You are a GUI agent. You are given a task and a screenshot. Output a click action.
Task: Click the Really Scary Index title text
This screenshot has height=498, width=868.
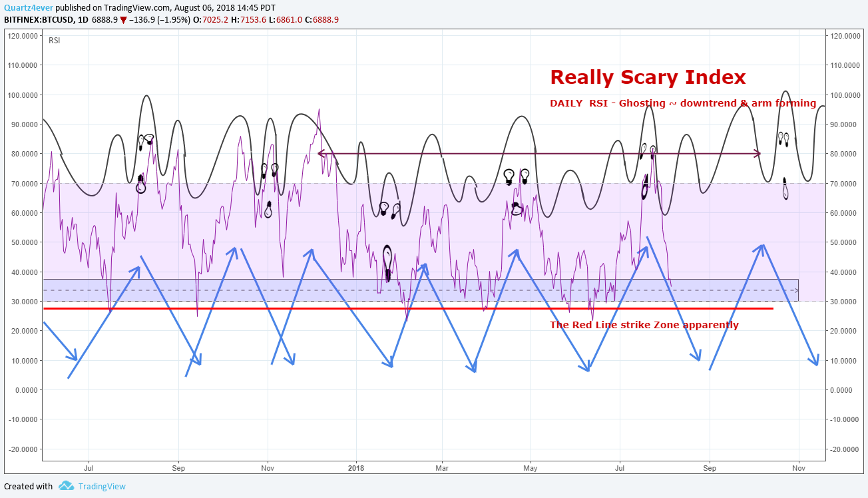[648, 77]
